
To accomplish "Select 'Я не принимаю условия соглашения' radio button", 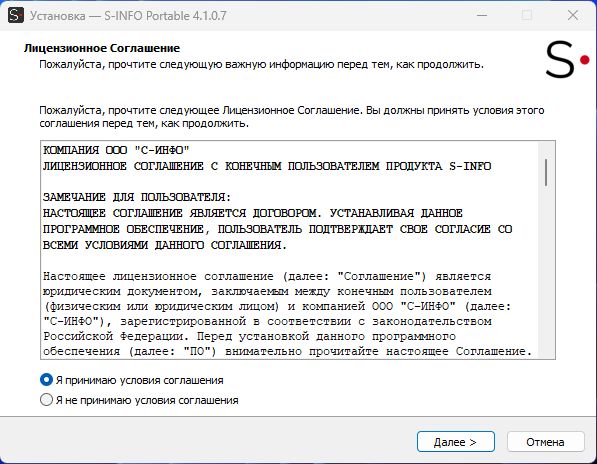I will coord(46,400).
